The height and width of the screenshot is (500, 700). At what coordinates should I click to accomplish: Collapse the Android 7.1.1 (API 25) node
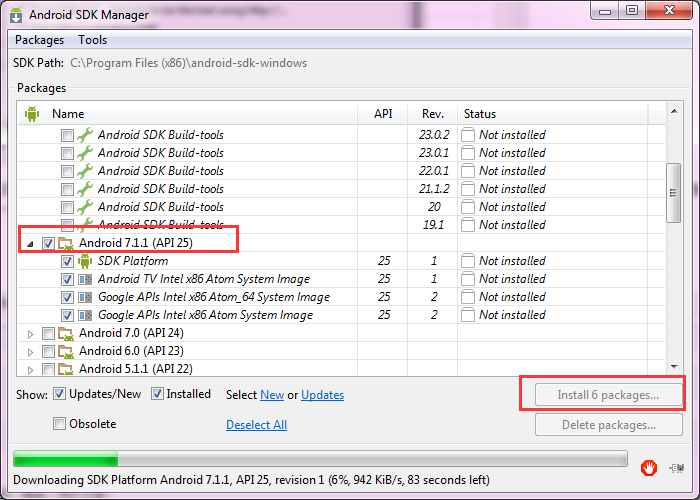tap(30, 244)
